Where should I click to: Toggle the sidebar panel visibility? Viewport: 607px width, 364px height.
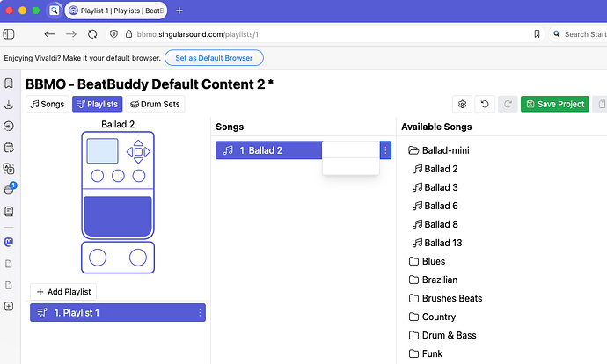(9, 34)
